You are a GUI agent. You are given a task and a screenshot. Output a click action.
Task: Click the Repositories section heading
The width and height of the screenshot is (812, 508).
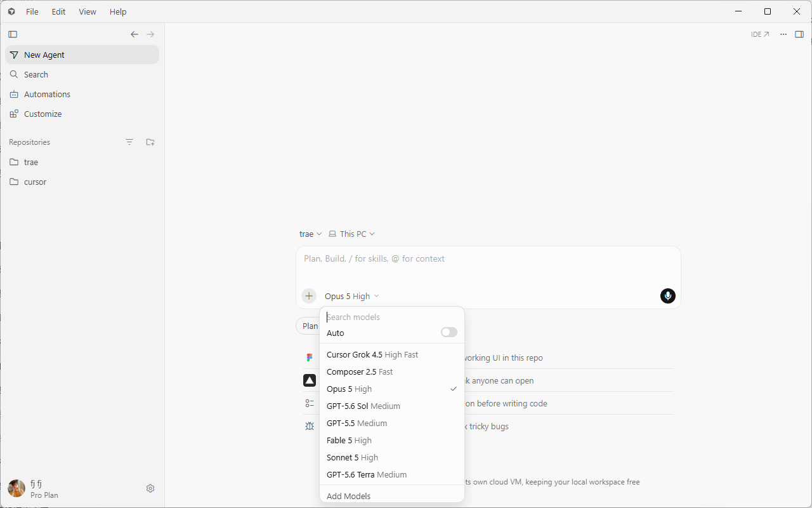point(29,142)
